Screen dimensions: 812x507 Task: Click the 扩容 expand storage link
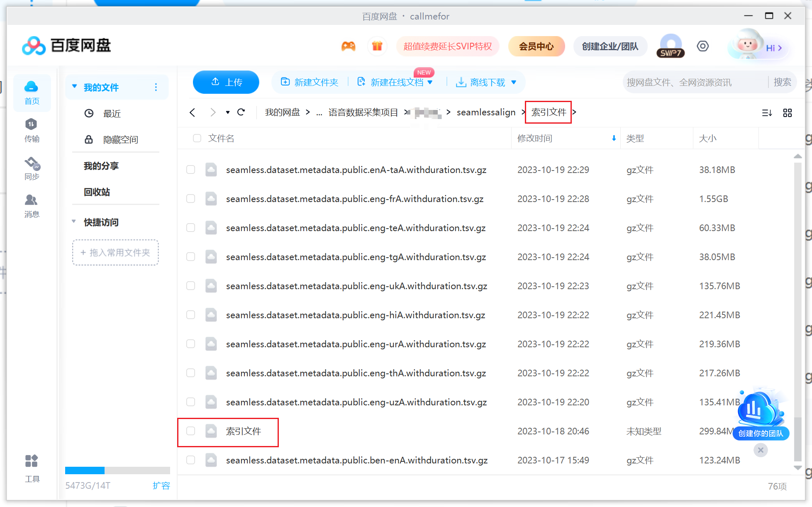161,485
